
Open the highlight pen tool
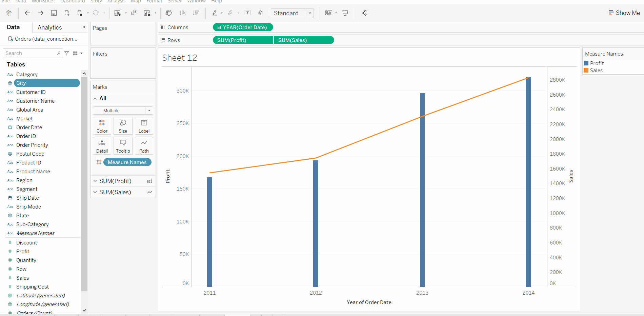click(215, 13)
